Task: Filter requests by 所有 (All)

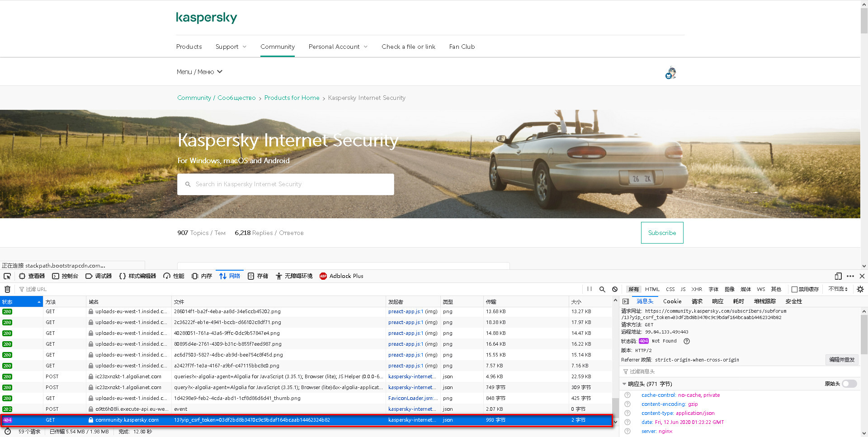Action: click(634, 289)
